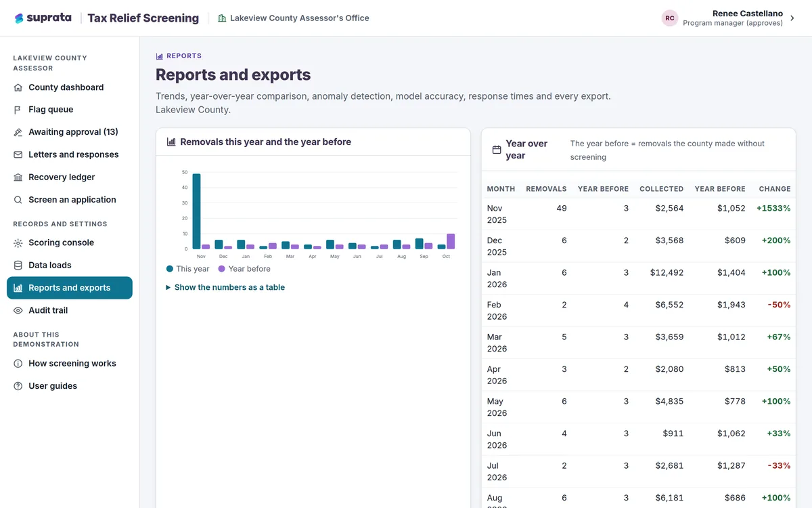
Task: Click Lakeview County Assessor's Office in the header
Action: 300,18
